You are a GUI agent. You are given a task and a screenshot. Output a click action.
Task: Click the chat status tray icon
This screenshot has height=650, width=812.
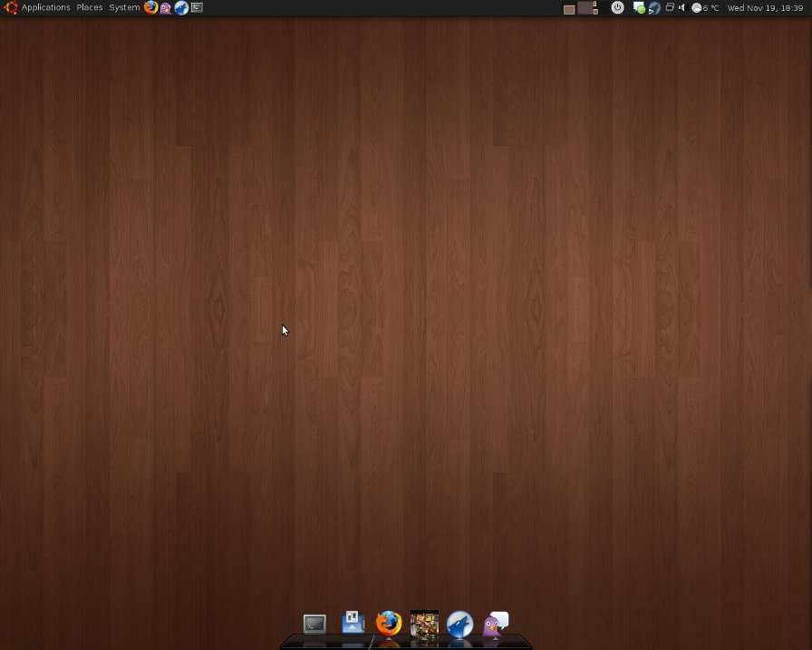coord(639,7)
